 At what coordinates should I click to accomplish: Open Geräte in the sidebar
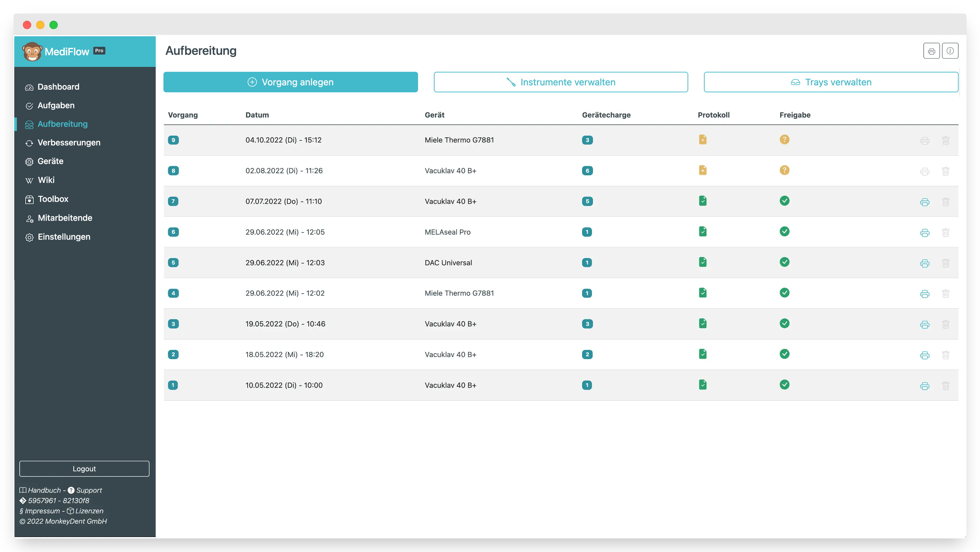click(x=44, y=161)
